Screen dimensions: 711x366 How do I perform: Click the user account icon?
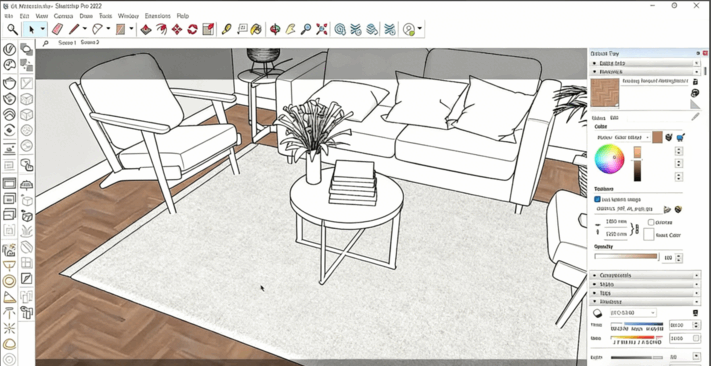click(409, 29)
